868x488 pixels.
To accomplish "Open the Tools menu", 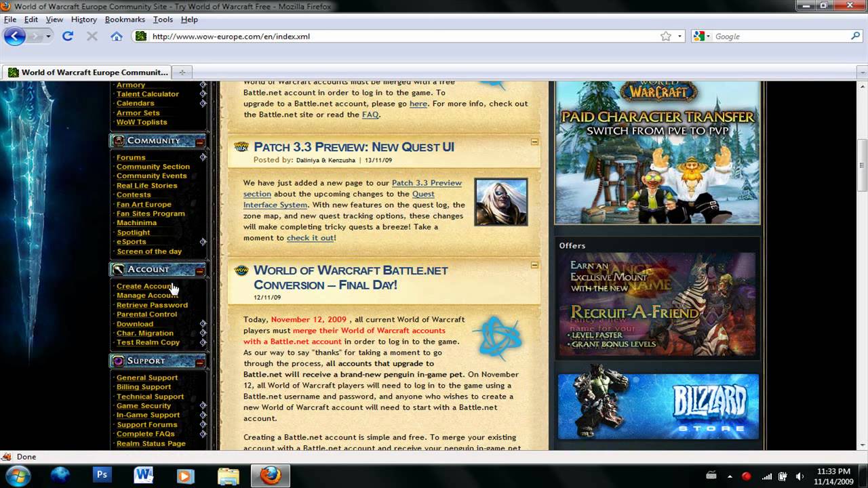I will click(x=163, y=20).
